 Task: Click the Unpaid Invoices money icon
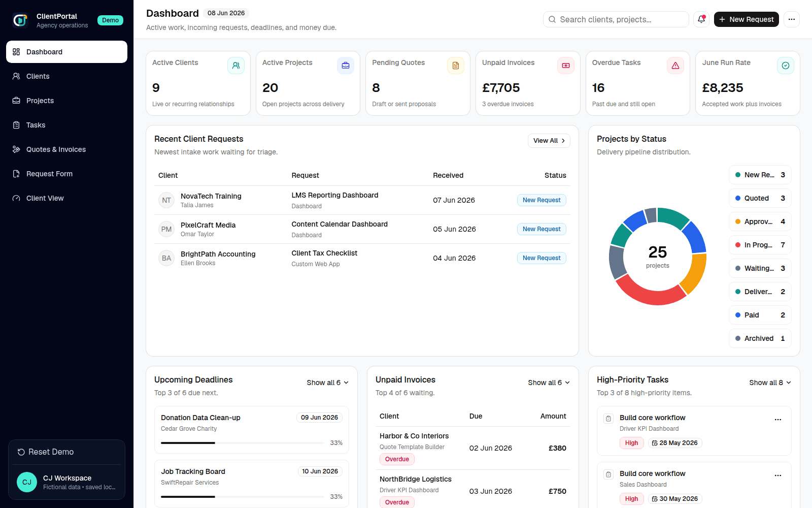(x=566, y=66)
